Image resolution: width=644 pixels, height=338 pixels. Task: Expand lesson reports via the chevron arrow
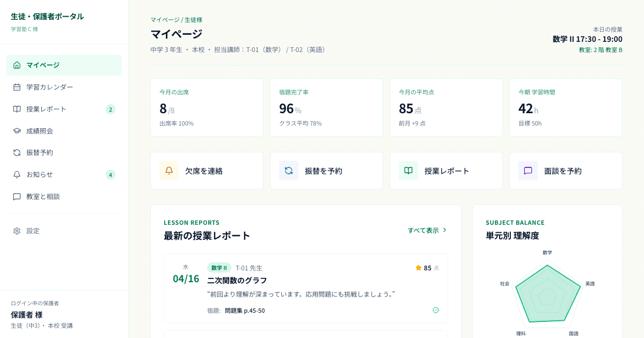(x=444, y=230)
